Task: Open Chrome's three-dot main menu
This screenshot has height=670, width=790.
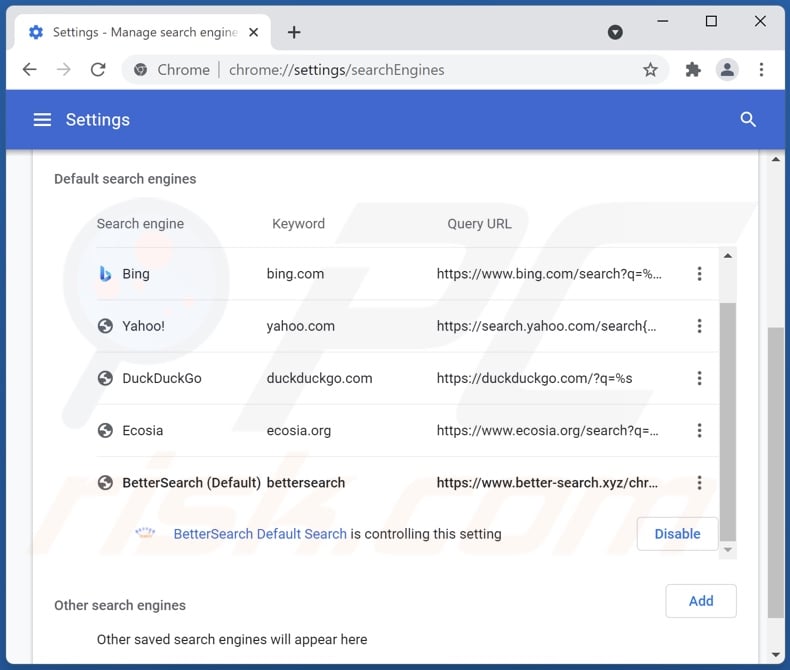Action: pyautogui.click(x=761, y=70)
